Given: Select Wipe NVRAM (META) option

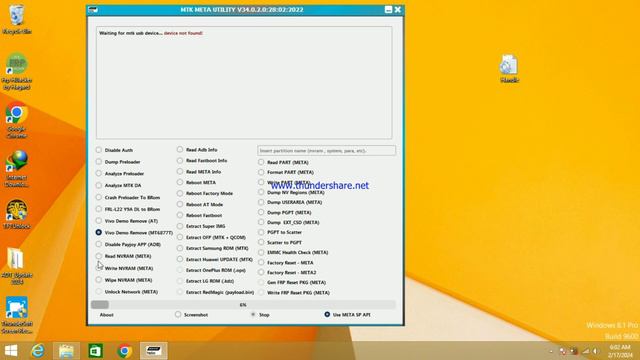Looking at the screenshot, I should [x=124, y=280].
